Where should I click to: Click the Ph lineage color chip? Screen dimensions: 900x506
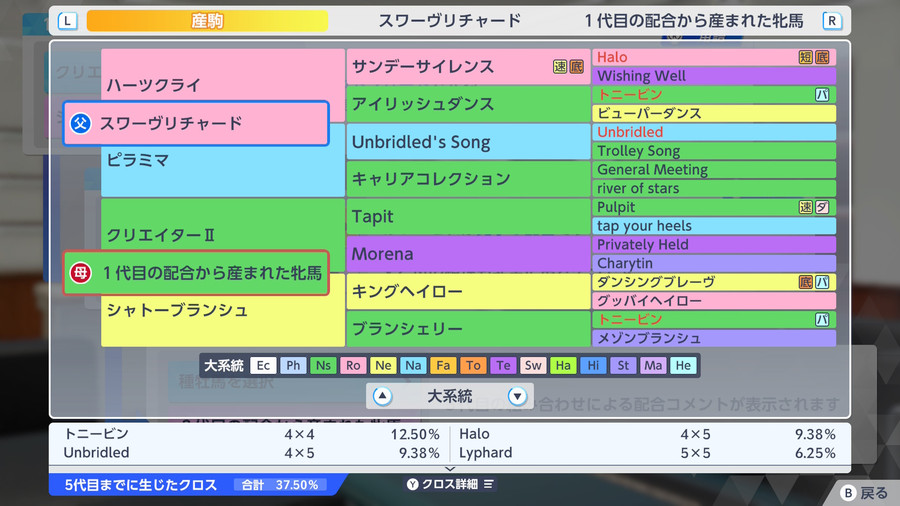(x=293, y=365)
